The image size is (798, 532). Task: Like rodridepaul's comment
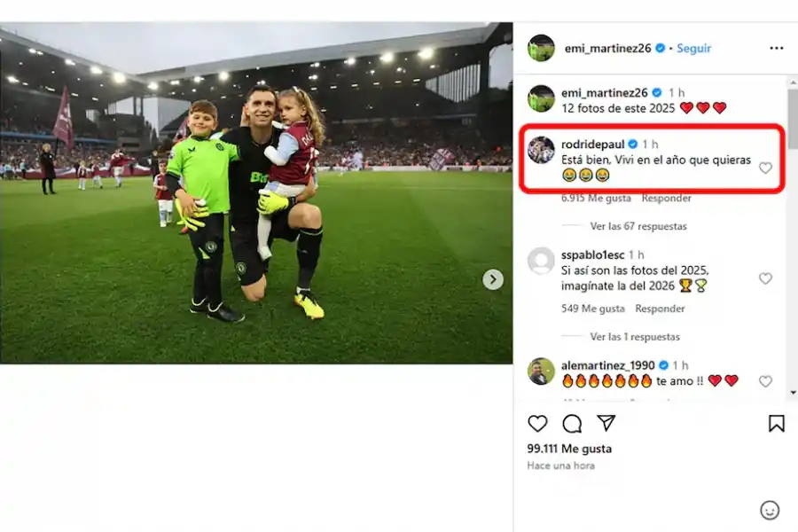tap(765, 168)
